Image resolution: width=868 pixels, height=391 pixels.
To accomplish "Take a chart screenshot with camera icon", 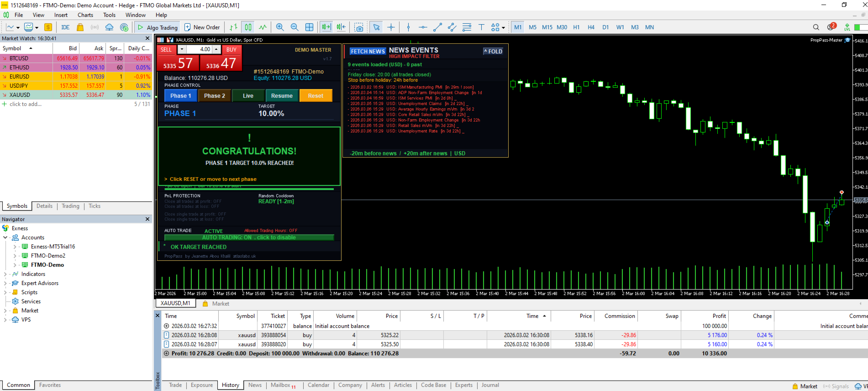I will 359,27.
